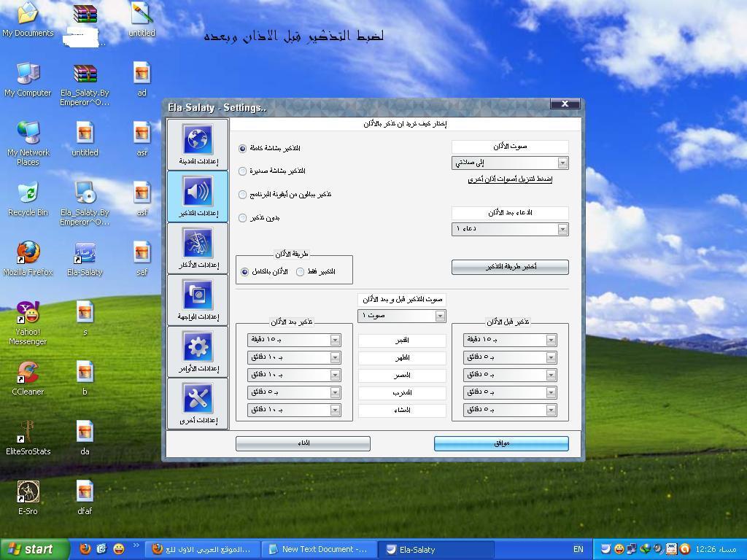This screenshot has width=747, height=560.
Task: Expand Fajr before-adhan reminder dropdown
Action: [x=510, y=340]
